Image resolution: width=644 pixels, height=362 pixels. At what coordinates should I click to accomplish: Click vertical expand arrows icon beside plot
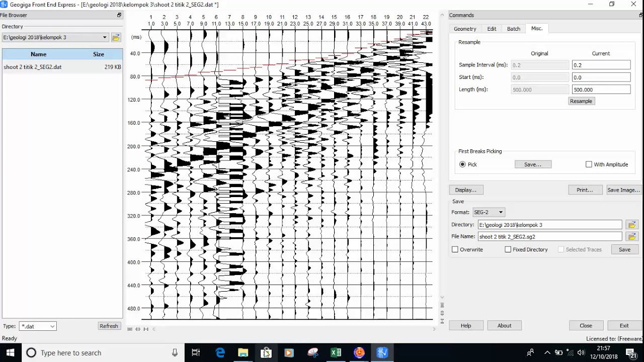tap(442, 313)
